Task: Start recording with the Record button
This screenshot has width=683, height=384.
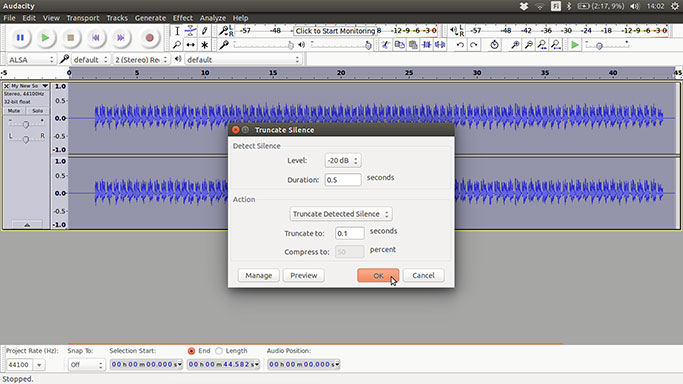Action: [x=149, y=38]
